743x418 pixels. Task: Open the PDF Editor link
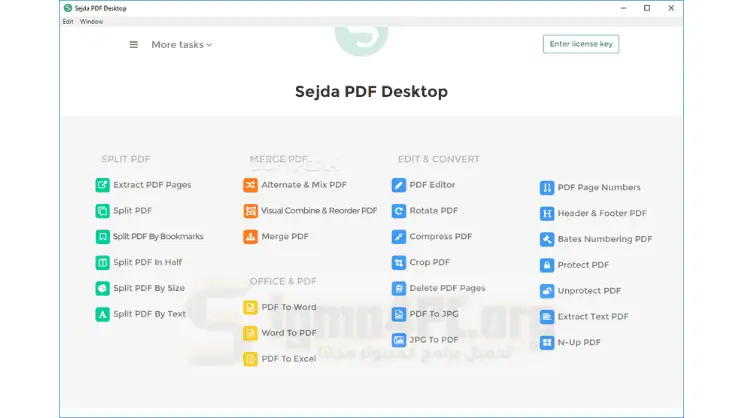tap(432, 185)
